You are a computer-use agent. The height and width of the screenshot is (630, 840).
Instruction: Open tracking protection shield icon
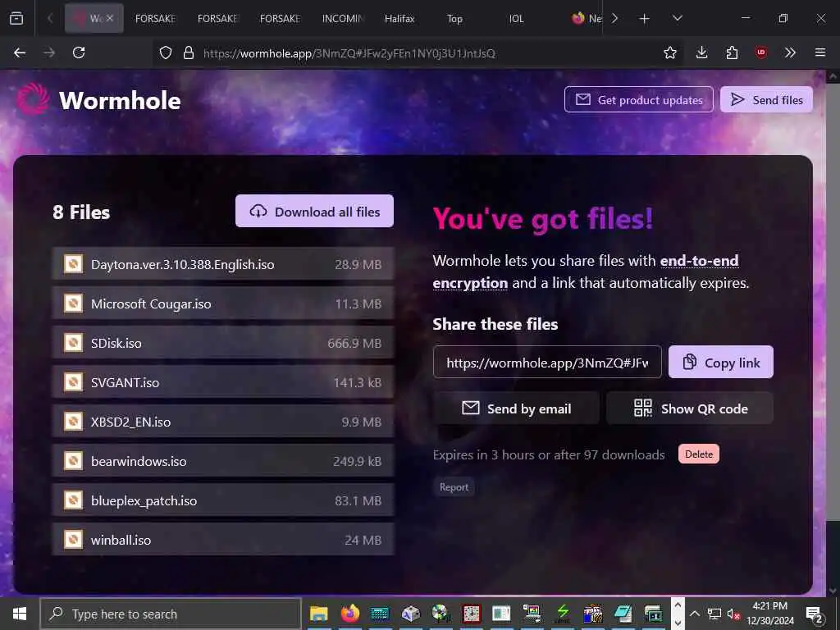click(x=166, y=52)
